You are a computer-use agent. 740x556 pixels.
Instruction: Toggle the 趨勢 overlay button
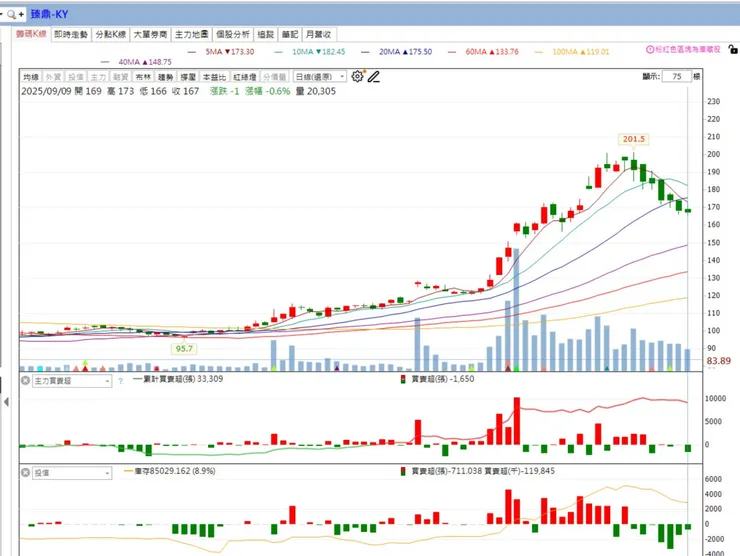tap(165, 77)
